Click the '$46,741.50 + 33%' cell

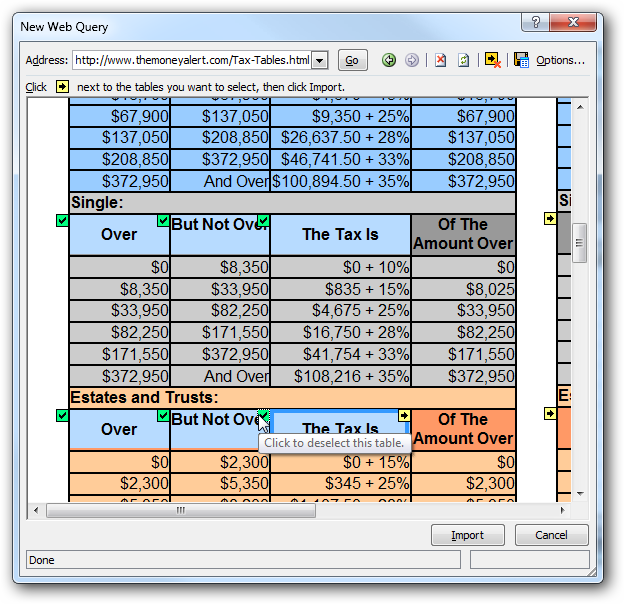340,160
